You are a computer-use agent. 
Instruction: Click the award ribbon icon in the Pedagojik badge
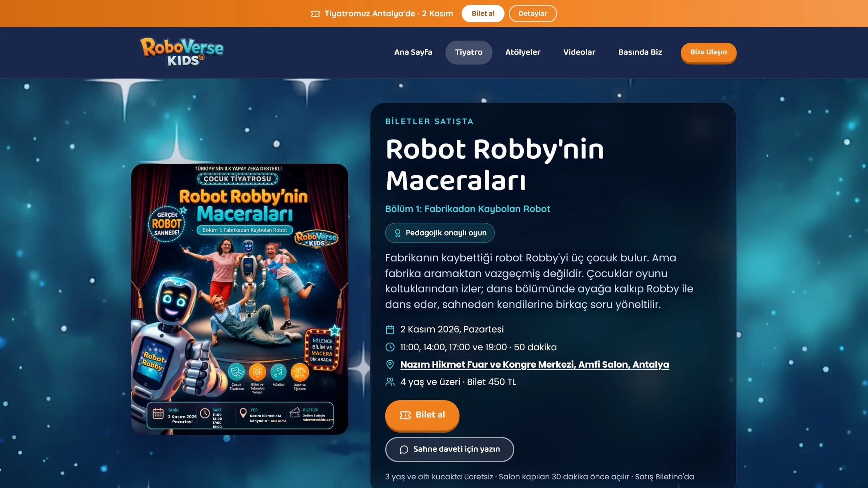tap(397, 233)
